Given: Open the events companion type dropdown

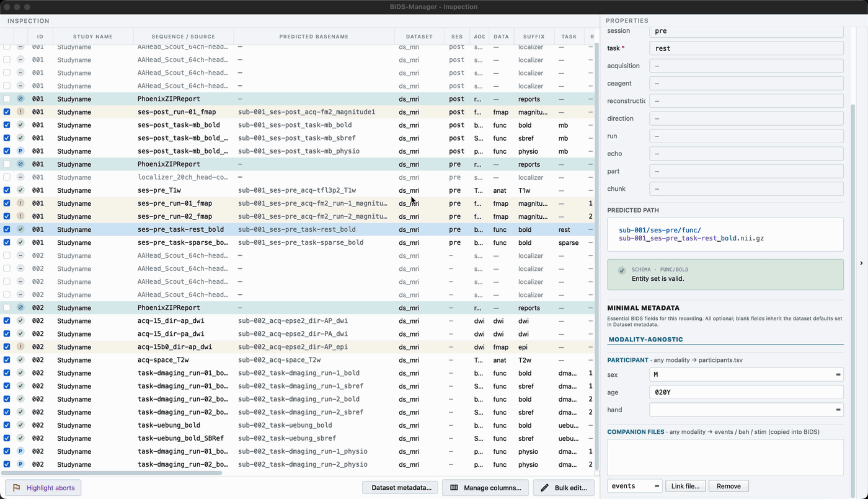Looking at the screenshot, I should click(635, 486).
